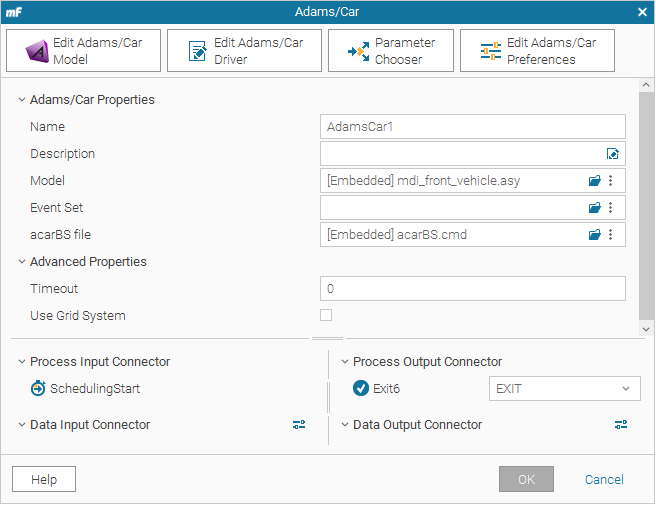The image size is (656, 505).
Task: Open Data Output Connector settings icon
Action: pyautogui.click(x=621, y=425)
